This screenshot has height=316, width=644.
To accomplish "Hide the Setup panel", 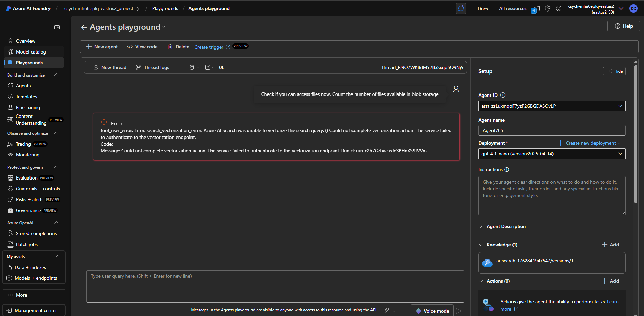I will (x=614, y=71).
